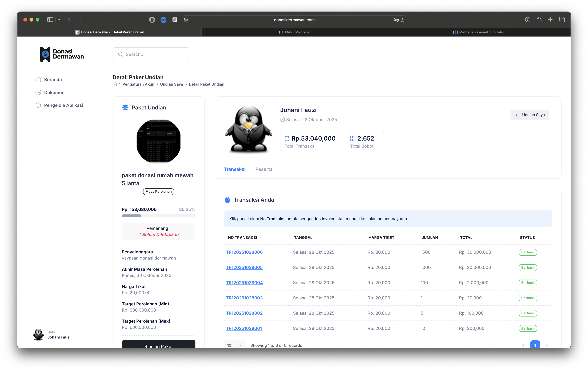Click the translate icon in address bar

click(x=395, y=20)
